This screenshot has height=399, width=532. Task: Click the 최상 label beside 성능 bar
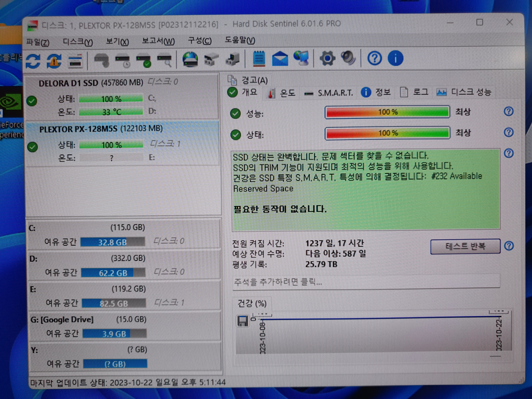click(463, 112)
